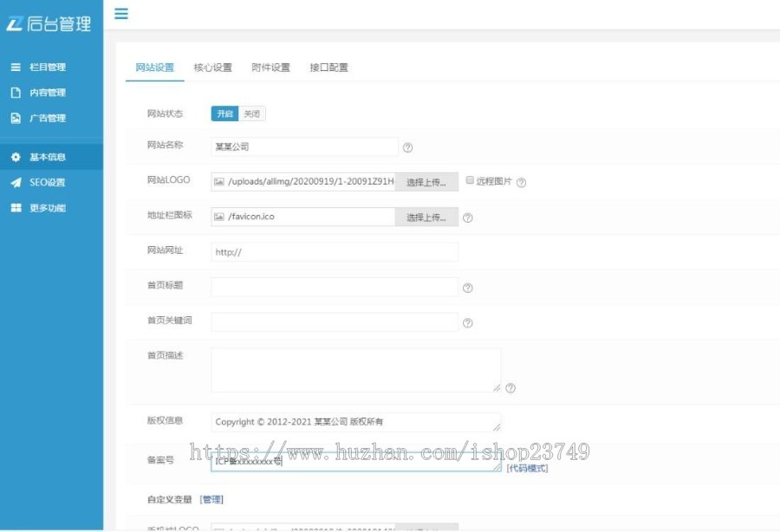Image resolution: width=780 pixels, height=532 pixels.
Task: Open 广告管理 in the sidebar
Action: [52, 118]
